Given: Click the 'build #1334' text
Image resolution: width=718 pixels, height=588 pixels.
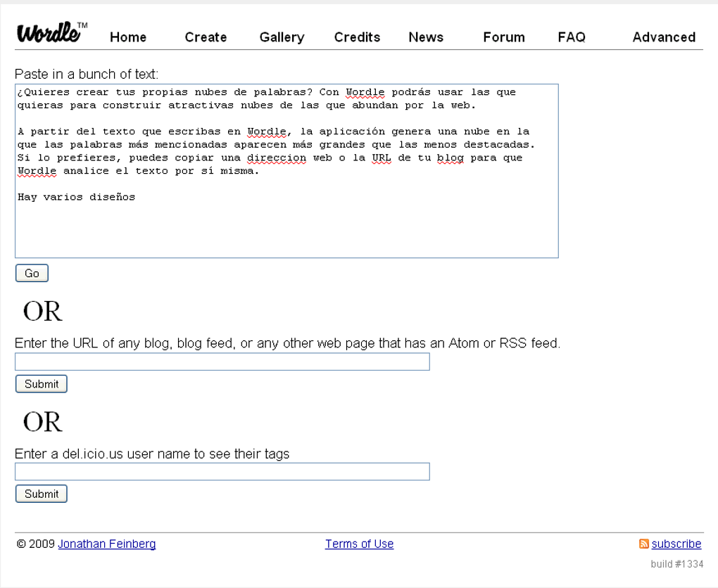Looking at the screenshot, I should pyautogui.click(x=676, y=564).
